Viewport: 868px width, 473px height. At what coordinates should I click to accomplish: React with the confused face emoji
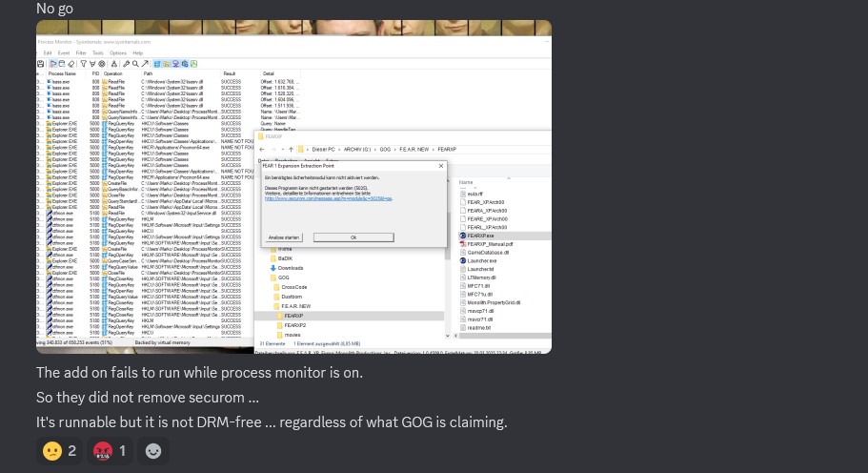tap(59, 451)
